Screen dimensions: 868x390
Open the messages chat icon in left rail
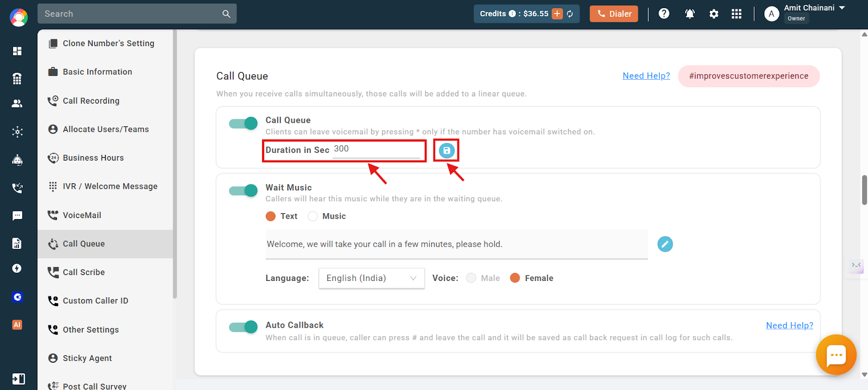click(17, 216)
